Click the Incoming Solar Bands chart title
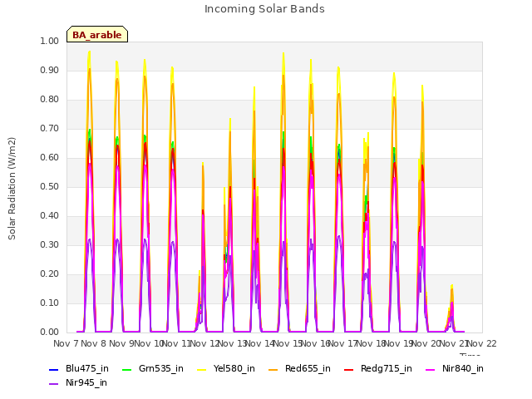 point(264,9)
